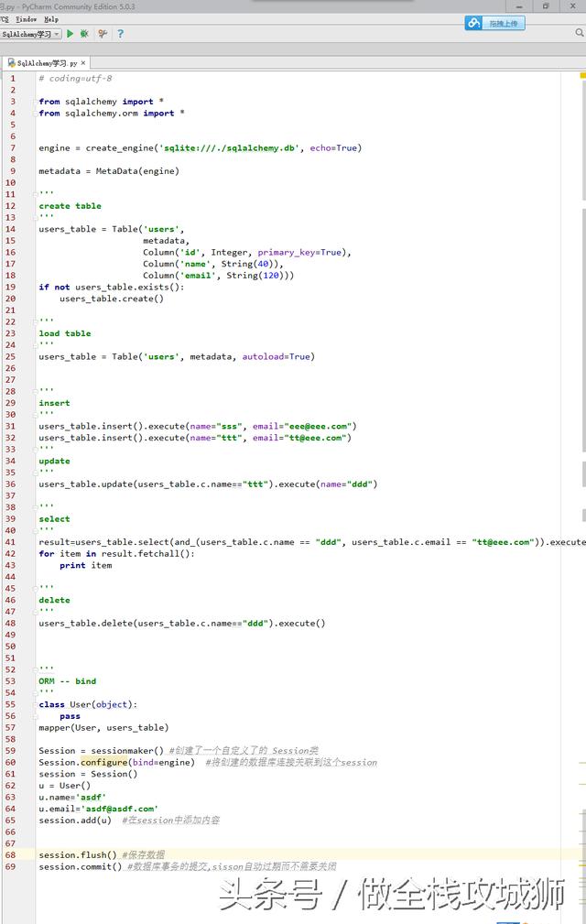Click the 'create table' docstring text
This screenshot has height=924, width=586.
click(71, 206)
